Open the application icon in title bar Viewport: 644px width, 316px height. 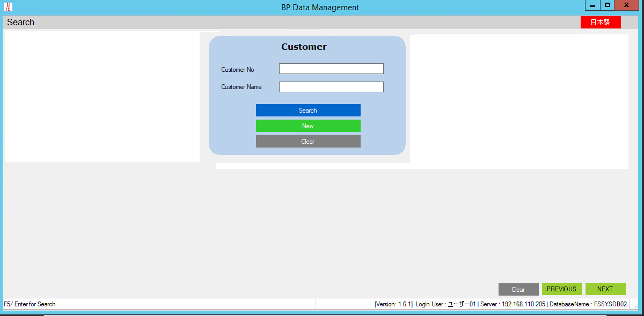tap(8, 8)
